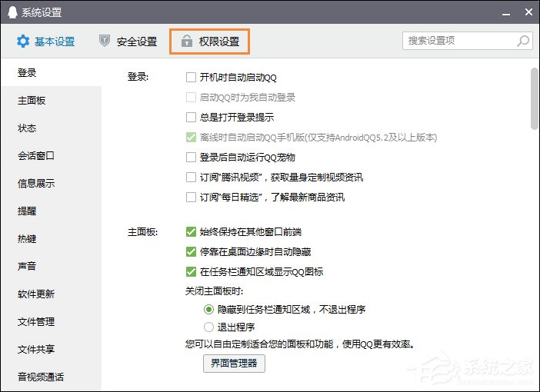
Task: Click the QQ penguin icon in title bar
Action: point(13,12)
